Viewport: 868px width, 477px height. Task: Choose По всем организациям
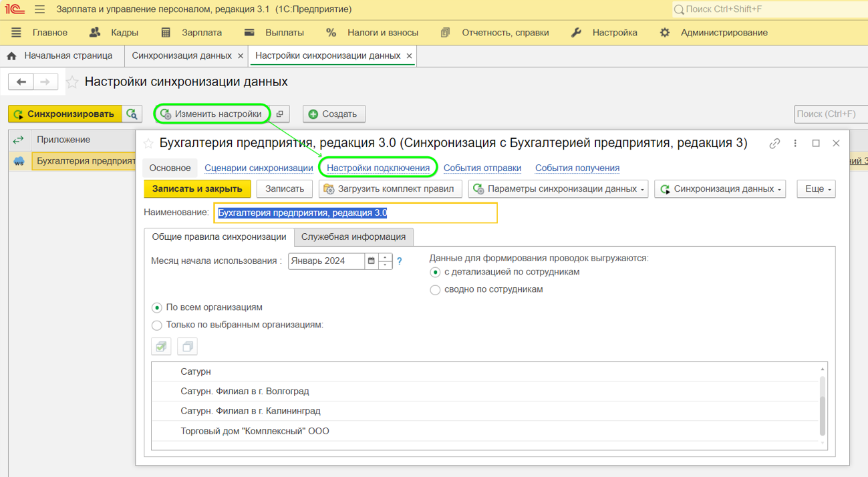[157, 308]
